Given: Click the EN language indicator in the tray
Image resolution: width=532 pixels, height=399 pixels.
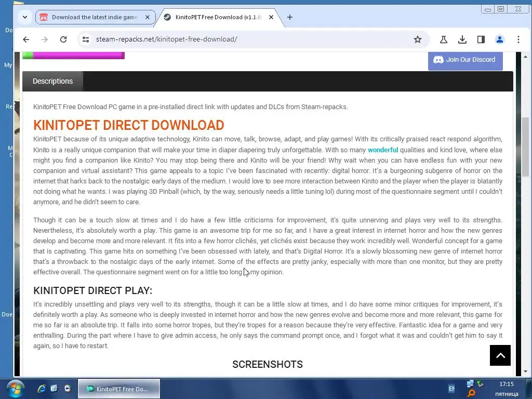Looking at the screenshot, I should 451,389.
